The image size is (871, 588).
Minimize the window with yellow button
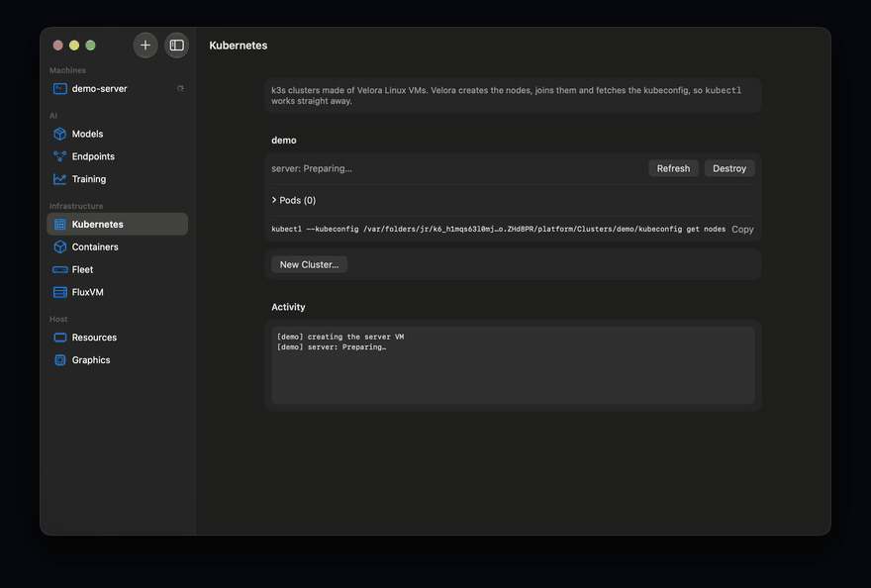[x=74, y=46]
